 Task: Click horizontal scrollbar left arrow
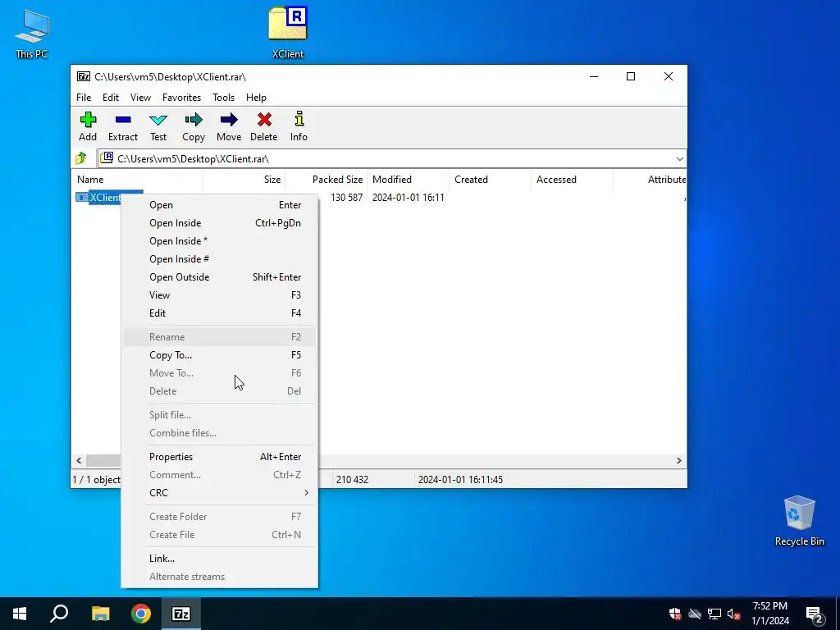79,460
